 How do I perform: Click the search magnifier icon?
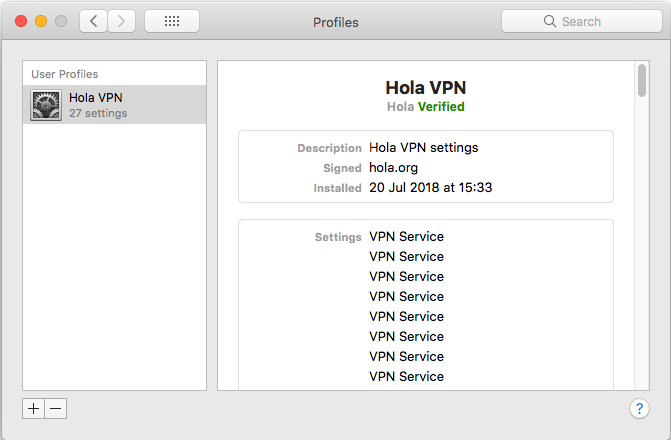coord(549,21)
